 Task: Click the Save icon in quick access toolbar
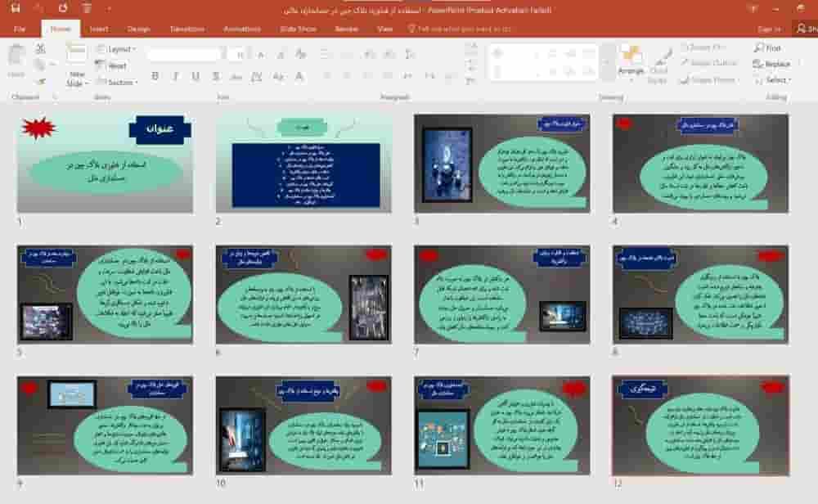(x=16, y=8)
